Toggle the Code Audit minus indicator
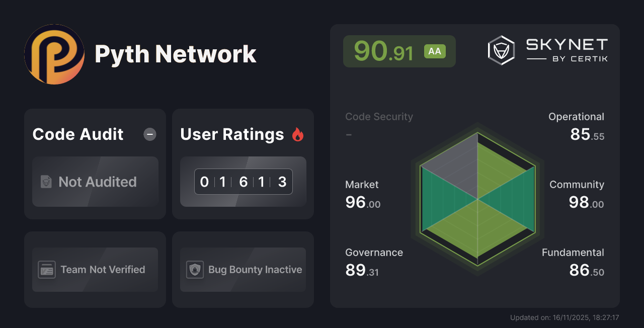 (x=149, y=134)
